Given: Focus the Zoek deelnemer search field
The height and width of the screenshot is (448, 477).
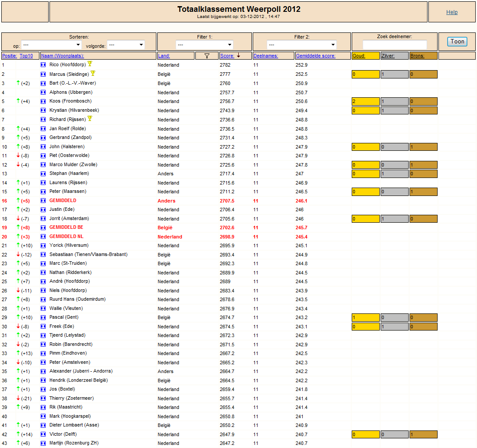Looking at the screenshot, I should tap(395, 45).
